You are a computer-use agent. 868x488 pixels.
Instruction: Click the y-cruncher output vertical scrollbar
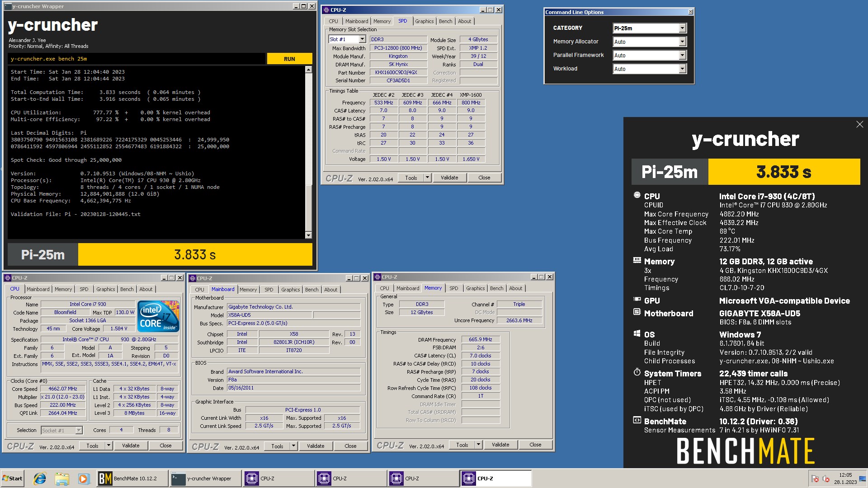(x=308, y=152)
